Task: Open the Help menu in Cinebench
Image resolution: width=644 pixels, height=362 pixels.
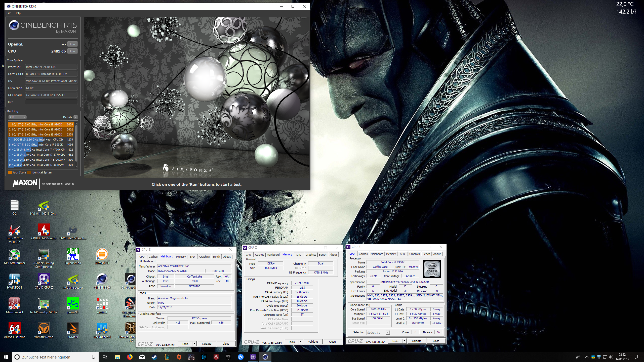Action: pyautogui.click(x=17, y=13)
